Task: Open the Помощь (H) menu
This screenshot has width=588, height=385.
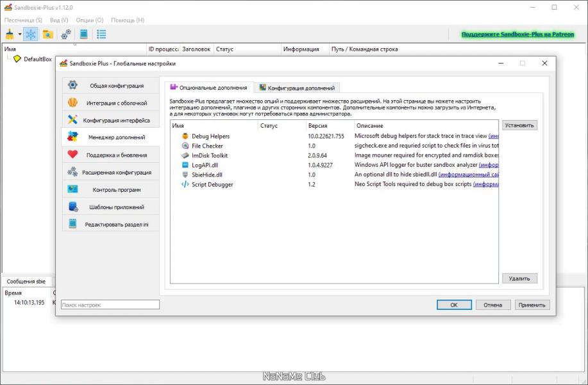Action: [128, 20]
